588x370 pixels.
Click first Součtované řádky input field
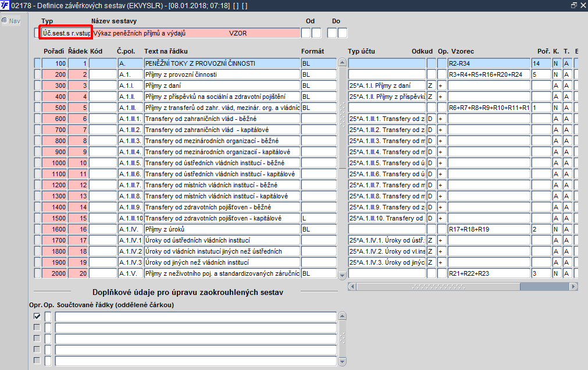click(196, 316)
